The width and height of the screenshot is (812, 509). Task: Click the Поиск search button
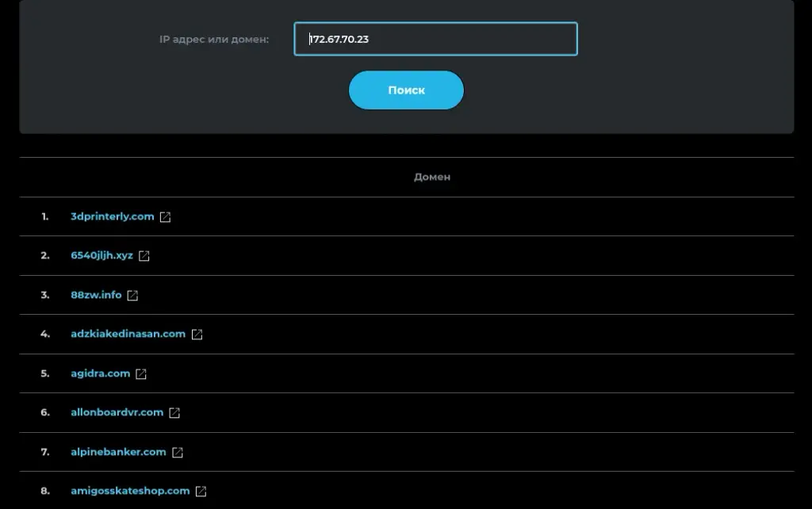pyautogui.click(x=406, y=90)
